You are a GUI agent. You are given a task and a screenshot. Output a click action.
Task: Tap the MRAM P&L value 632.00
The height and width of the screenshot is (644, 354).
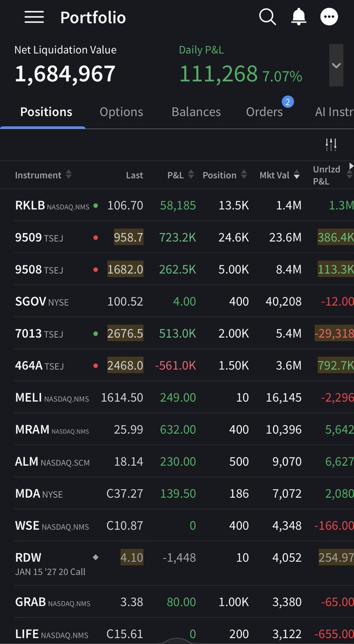click(178, 430)
